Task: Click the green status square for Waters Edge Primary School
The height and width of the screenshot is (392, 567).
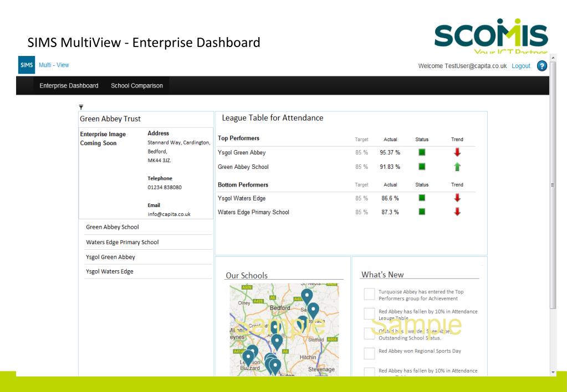Action: click(422, 212)
